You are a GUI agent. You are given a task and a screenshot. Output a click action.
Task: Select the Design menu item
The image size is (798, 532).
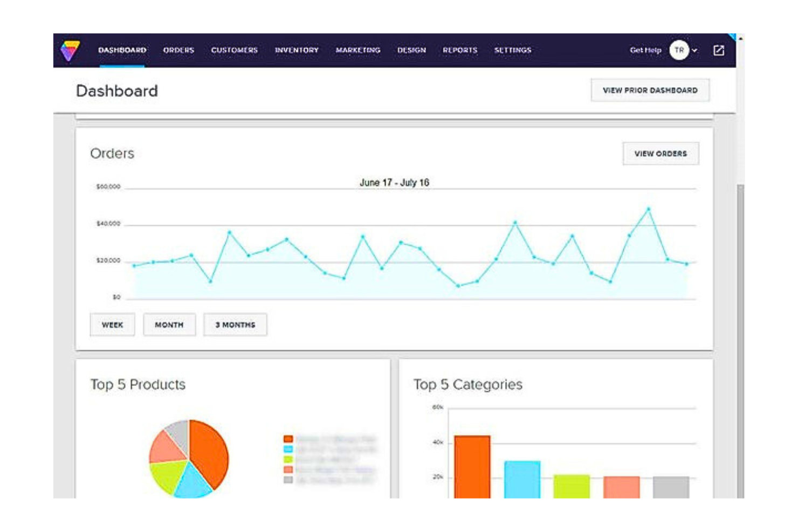coord(412,50)
